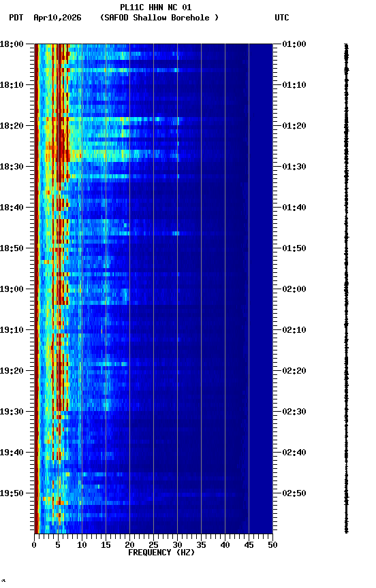The image size is (376, 588).
Task: Click the 18:20 PDT time label
Action: (12, 126)
